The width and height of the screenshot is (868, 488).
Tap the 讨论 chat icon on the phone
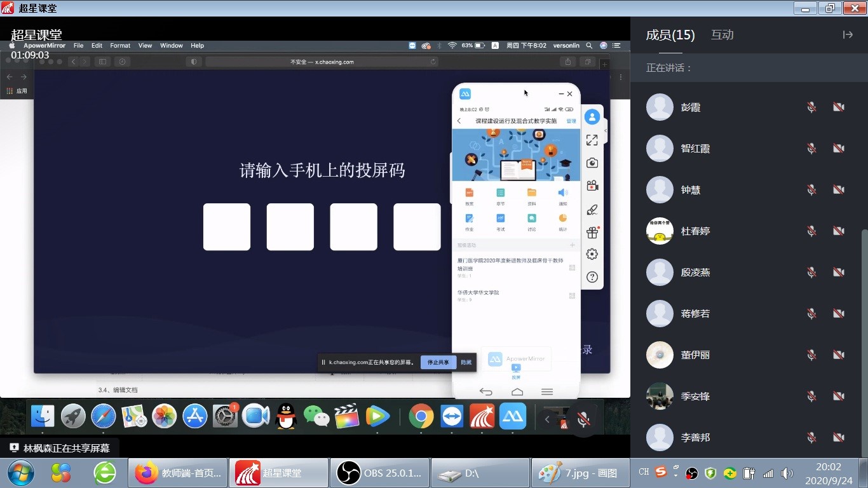pos(532,219)
